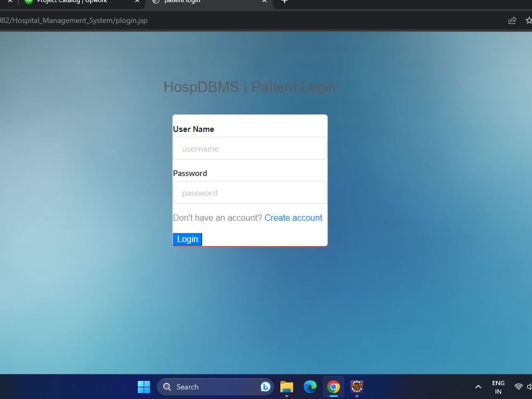
Task: Show hidden system tray icons
Action: 478,387
